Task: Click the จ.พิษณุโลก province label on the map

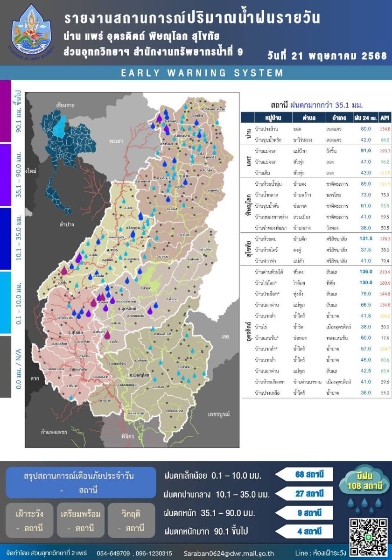Action: [x=140, y=375]
